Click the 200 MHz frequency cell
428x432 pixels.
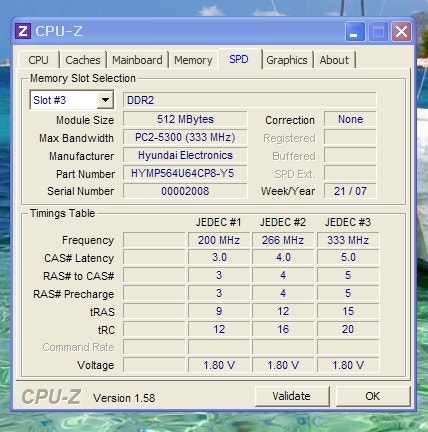point(219,240)
